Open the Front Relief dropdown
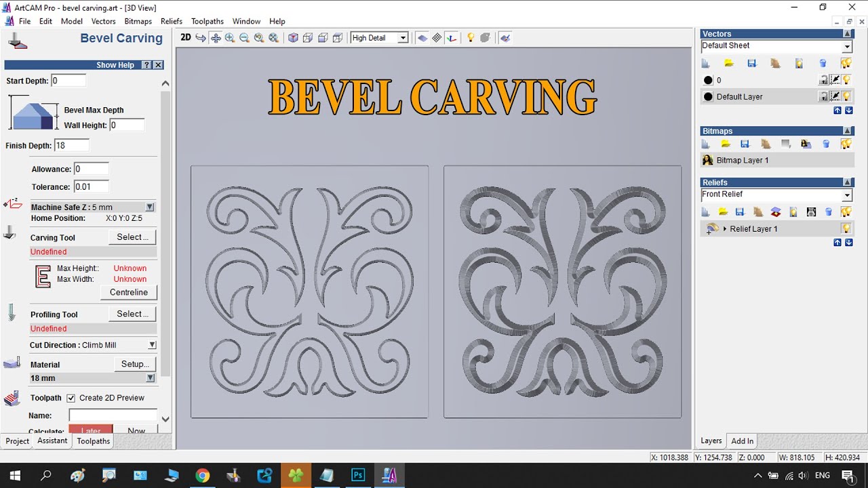Screen dimensions: 868x488 click(847, 195)
